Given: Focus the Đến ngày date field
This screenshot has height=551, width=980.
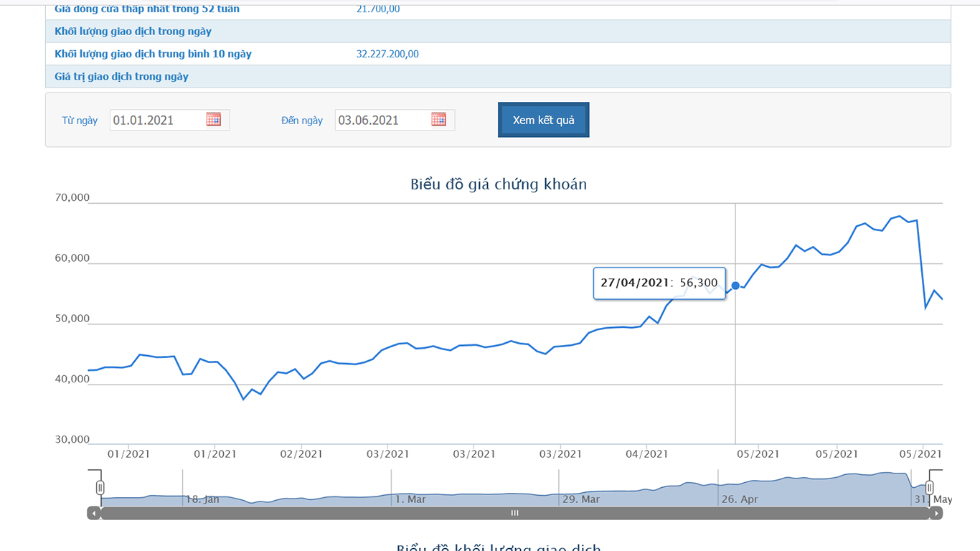Looking at the screenshot, I should (x=382, y=121).
